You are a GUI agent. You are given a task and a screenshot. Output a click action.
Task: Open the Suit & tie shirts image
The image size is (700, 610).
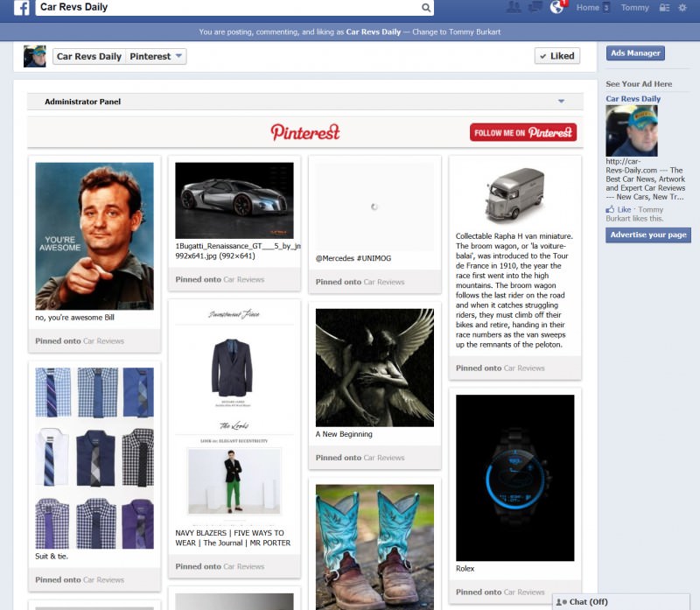tap(94, 459)
